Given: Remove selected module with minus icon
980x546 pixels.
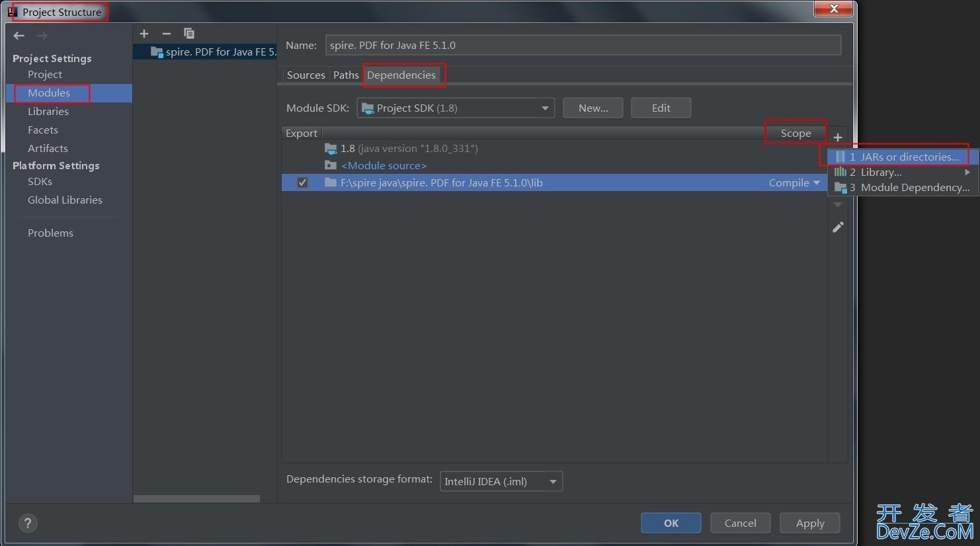Looking at the screenshot, I should pyautogui.click(x=167, y=34).
